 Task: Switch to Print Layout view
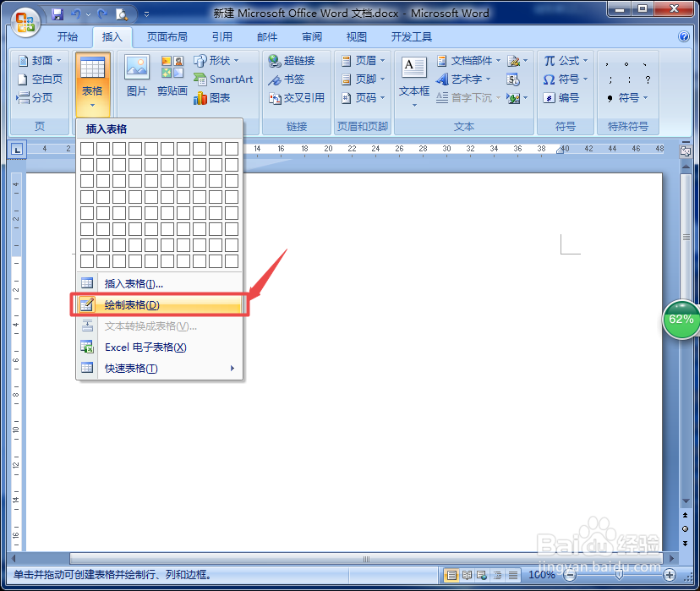click(x=451, y=576)
